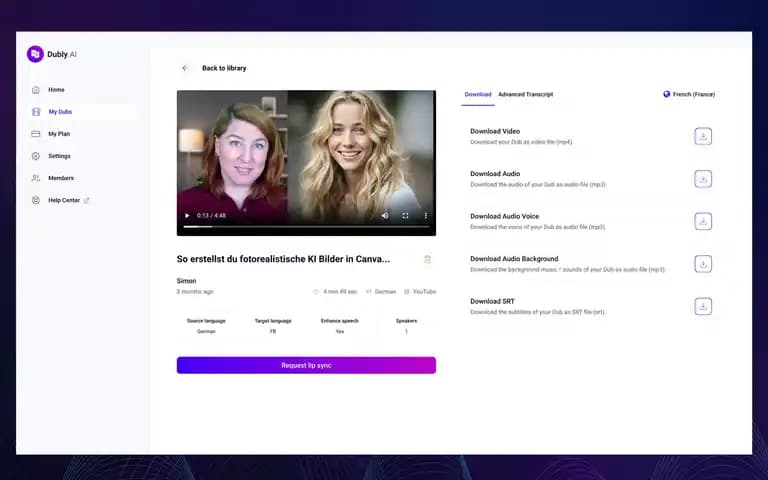Screen dimensions: 768x480
Task: Click the Settings gear icon
Action: coord(36,156)
